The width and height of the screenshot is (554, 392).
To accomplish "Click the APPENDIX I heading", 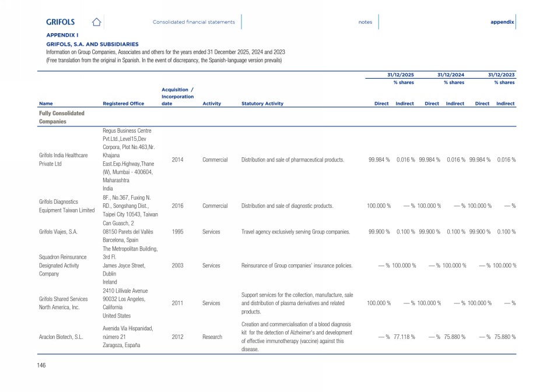I will (x=62, y=36).
